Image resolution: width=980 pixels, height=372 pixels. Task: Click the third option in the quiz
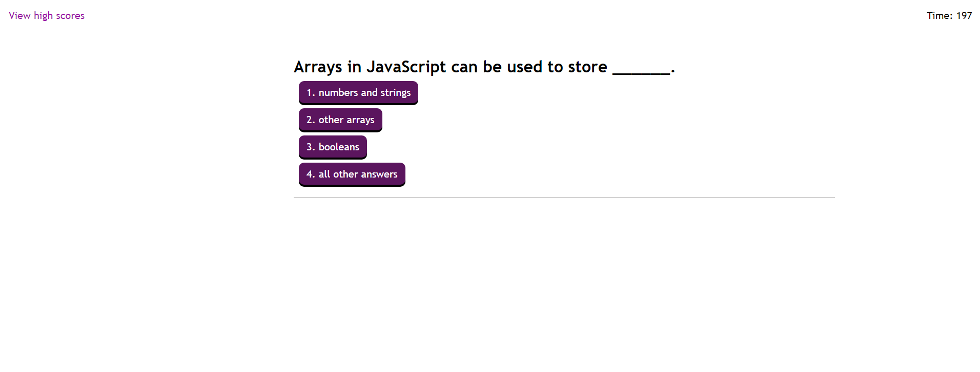[x=332, y=147]
